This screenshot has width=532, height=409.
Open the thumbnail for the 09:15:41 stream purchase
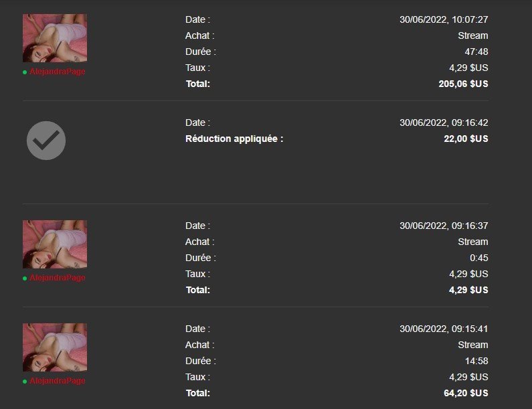click(x=55, y=347)
